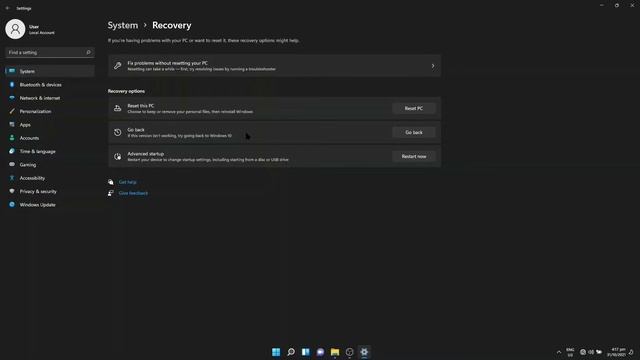Open the Widgets taskbar icon

305,352
